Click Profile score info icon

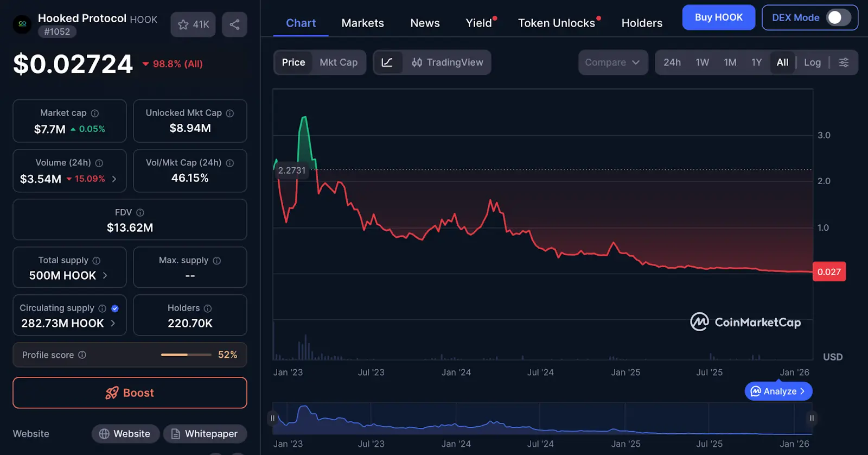(82, 355)
